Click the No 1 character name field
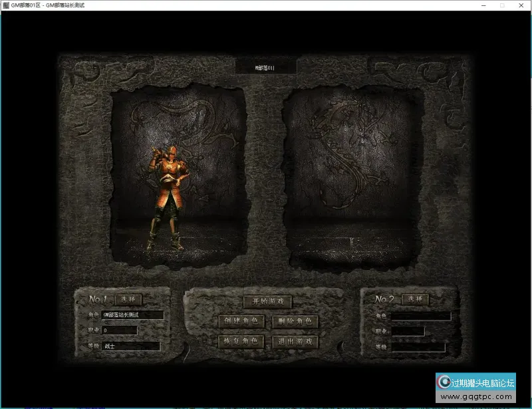The height and width of the screenshot is (409, 532). [132, 315]
